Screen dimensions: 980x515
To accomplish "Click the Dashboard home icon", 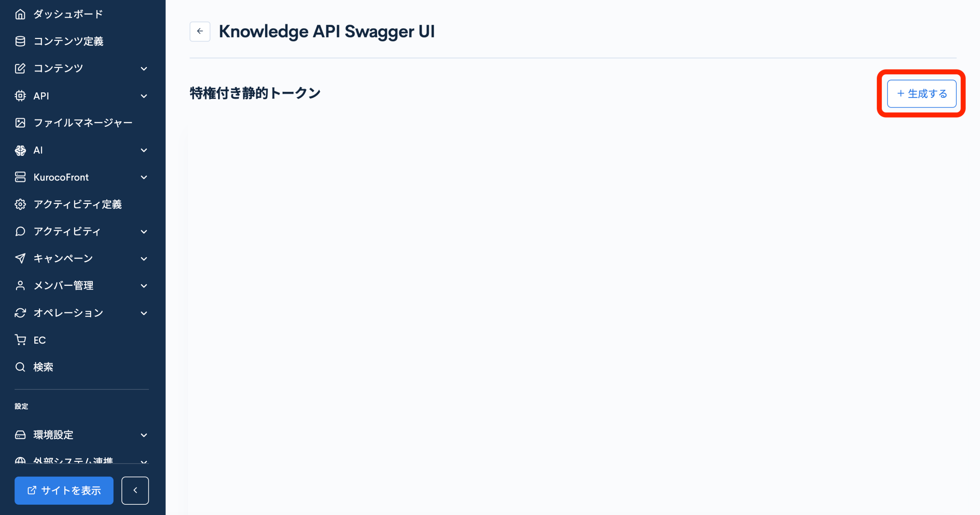I will click(x=20, y=14).
